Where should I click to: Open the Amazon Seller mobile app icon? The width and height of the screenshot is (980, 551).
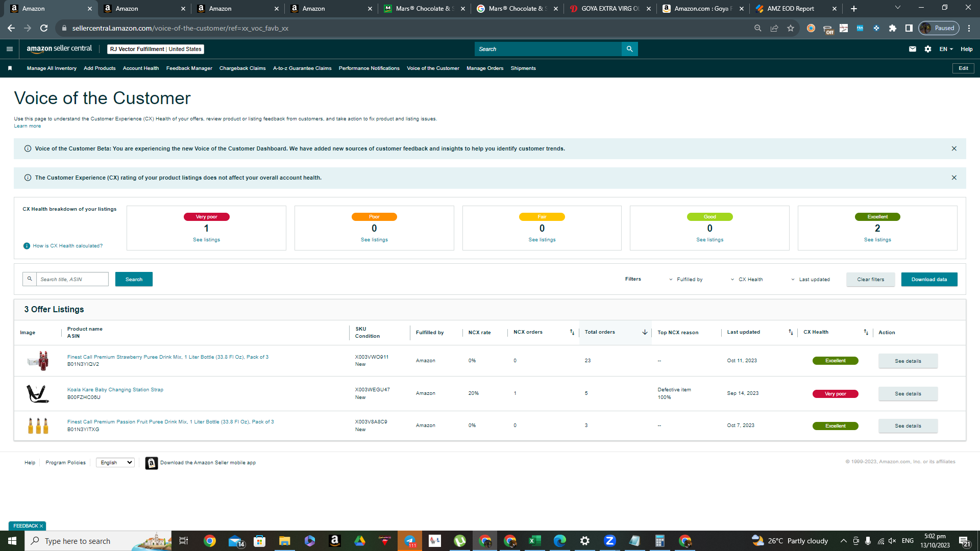[152, 463]
